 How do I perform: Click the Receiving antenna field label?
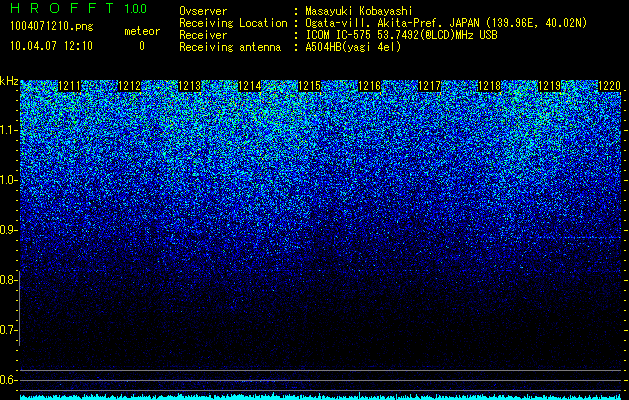(230, 47)
